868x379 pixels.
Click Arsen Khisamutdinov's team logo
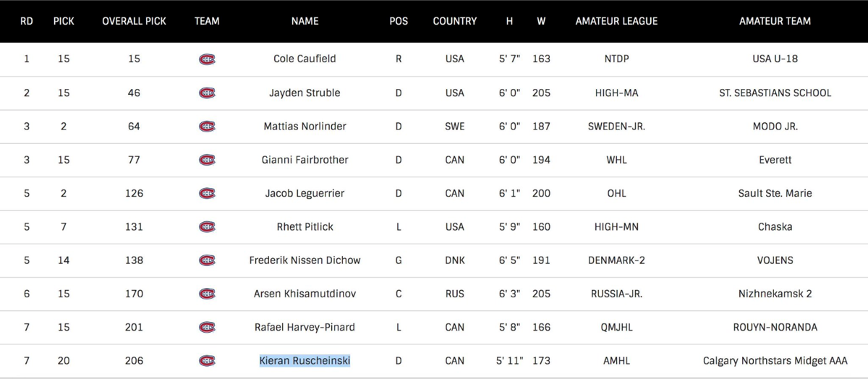[x=207, y=294]
